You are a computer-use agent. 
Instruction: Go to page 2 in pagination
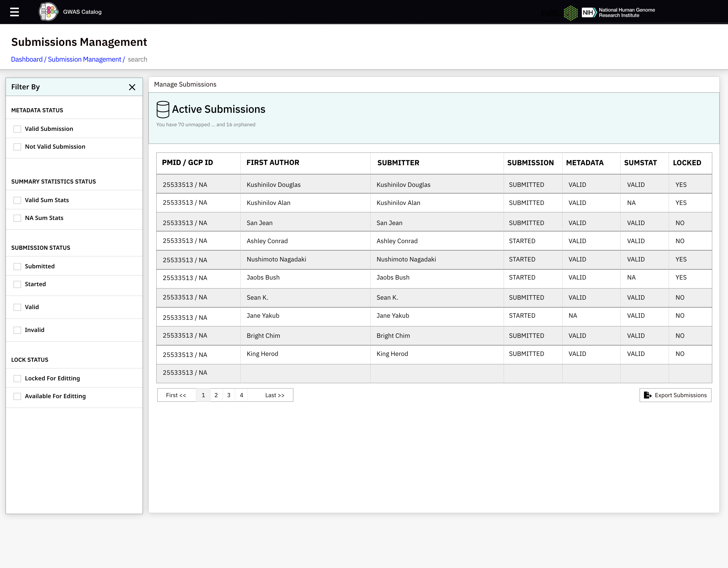[x=216, y=395]
